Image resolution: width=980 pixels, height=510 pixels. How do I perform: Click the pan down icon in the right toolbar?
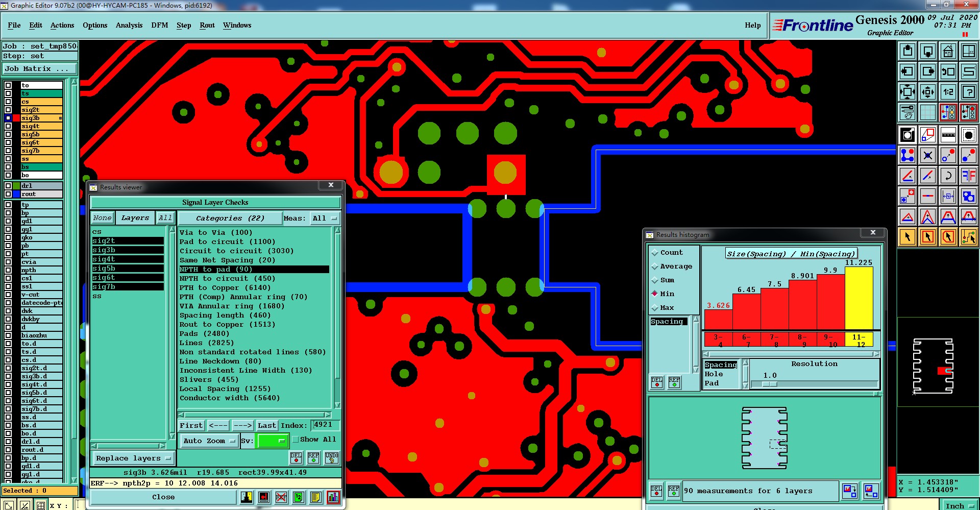(928, 51)
